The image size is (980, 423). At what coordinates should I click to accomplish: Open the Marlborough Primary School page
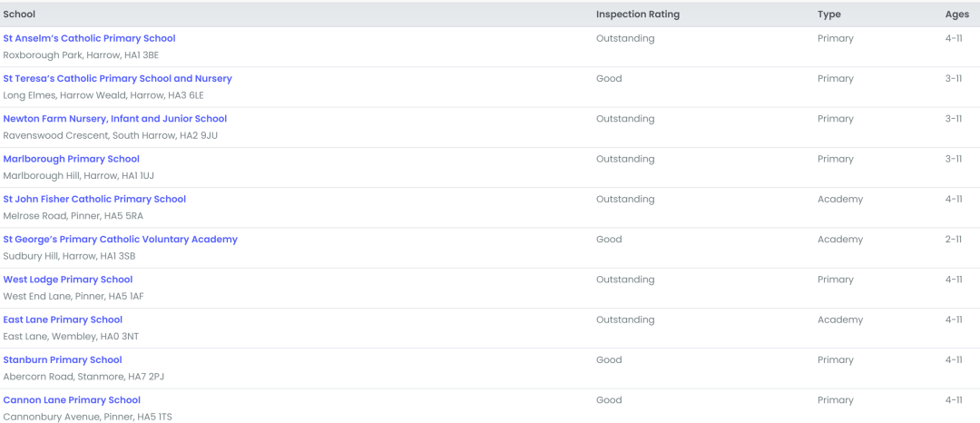[71, 159]
